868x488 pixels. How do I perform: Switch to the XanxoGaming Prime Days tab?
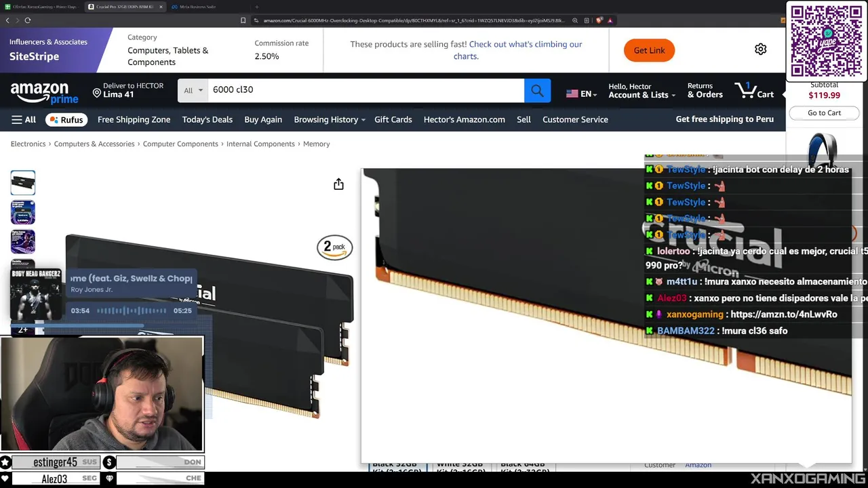[41, 7]
